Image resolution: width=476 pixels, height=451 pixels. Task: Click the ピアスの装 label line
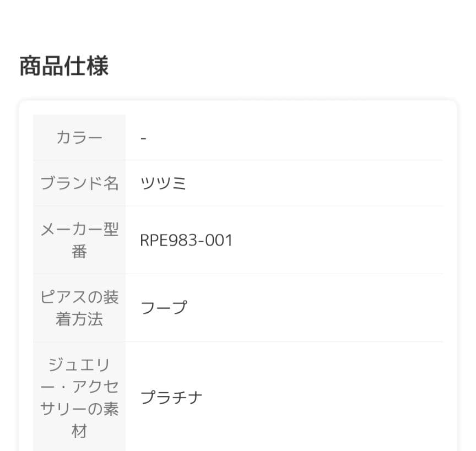click(x=79, y=297)
